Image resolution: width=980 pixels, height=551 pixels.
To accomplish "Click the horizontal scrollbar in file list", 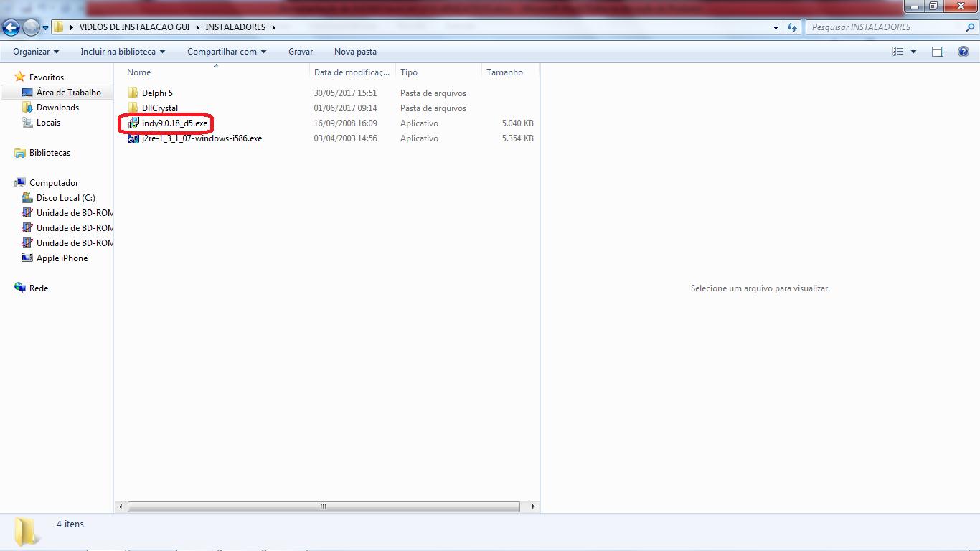I will tap(323, 507).
